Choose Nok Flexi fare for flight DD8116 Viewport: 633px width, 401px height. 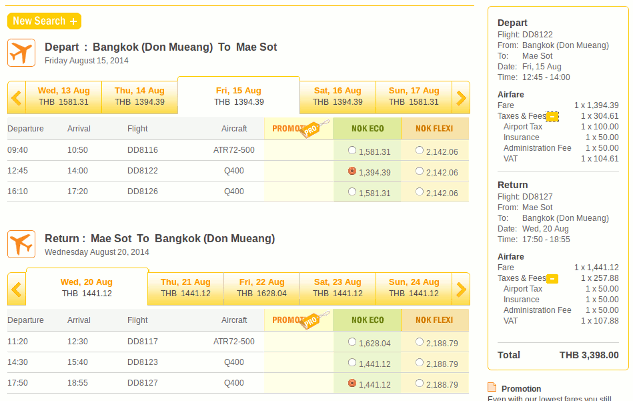pos(419,150)
